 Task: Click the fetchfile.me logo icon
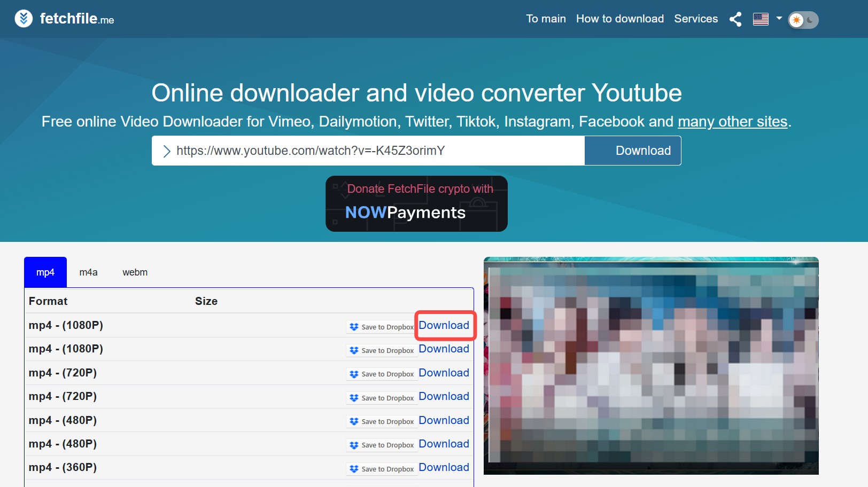tap(24, 19)
